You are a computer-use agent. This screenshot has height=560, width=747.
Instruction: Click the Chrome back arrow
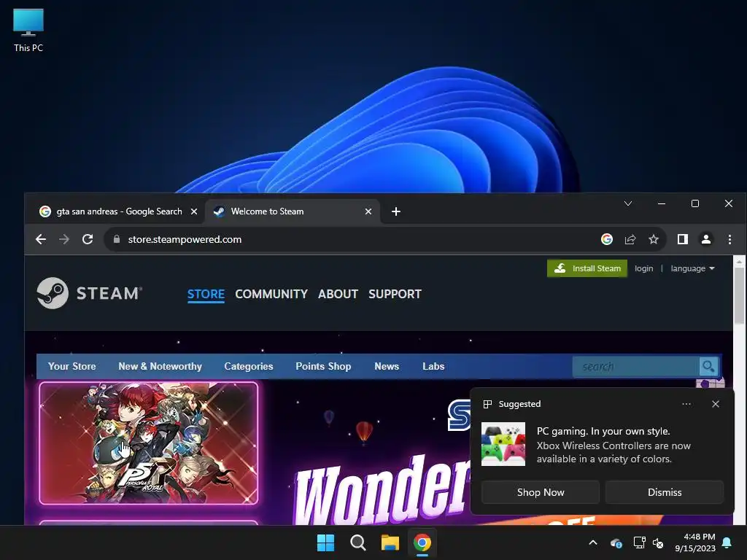click(x=41, y=239)
